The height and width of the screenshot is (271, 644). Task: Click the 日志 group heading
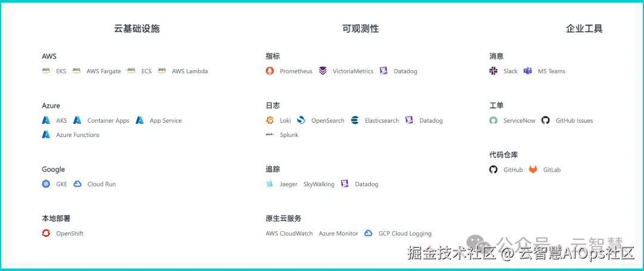(x=273, y=105)
